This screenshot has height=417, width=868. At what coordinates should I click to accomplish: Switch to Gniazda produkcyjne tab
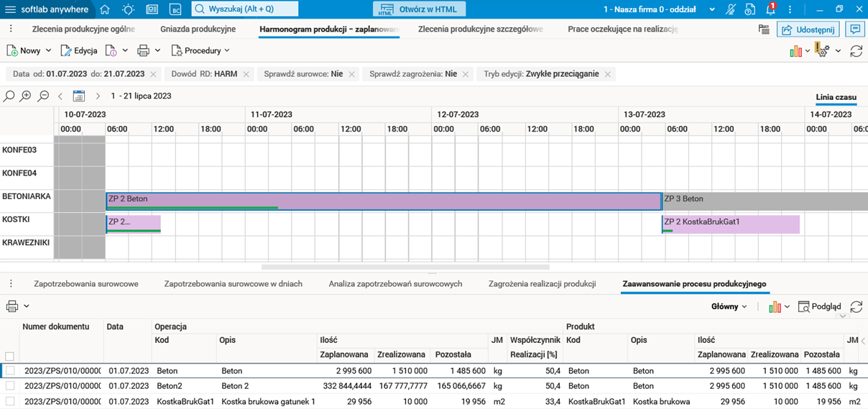pyautogui.click(x=198, y=29)
